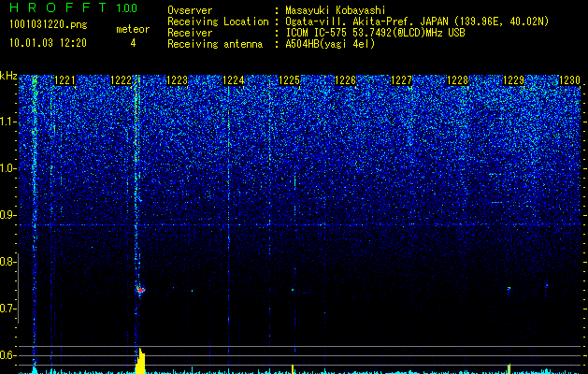Screen dimensions: 588x374
Task: Click observer name Masayuki Kobayashi
Action: point(336,10)
